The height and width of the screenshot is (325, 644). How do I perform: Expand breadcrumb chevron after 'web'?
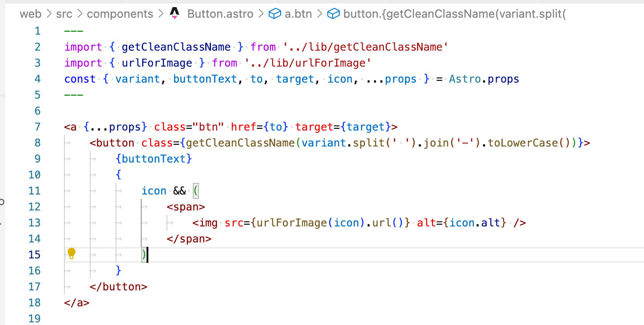(49, 14)
